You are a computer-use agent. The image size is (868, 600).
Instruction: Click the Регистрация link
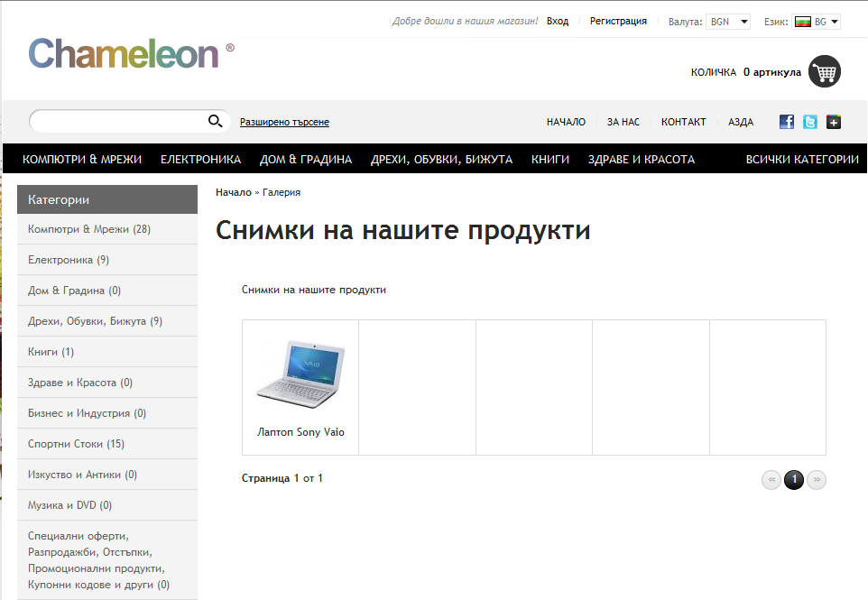[x=618, y=21]
